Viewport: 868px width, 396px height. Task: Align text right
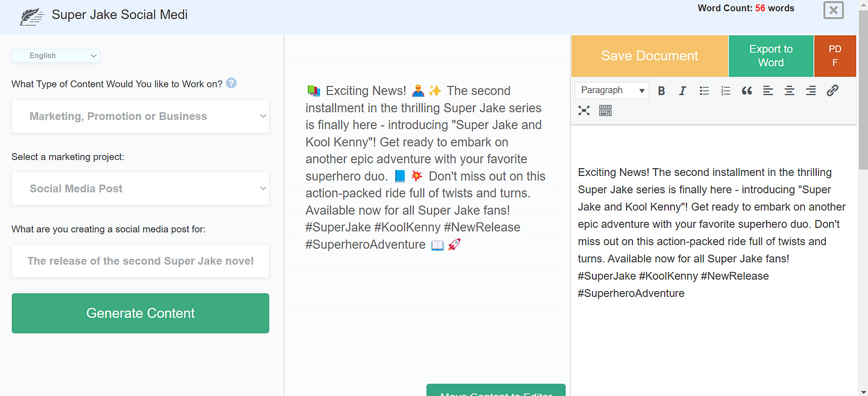click(x=811, y=91)
